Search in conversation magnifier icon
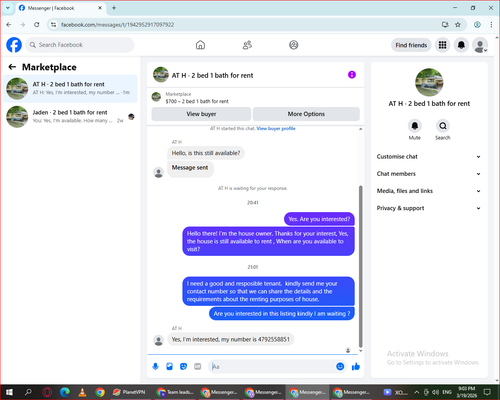 (x=443, y=126)
